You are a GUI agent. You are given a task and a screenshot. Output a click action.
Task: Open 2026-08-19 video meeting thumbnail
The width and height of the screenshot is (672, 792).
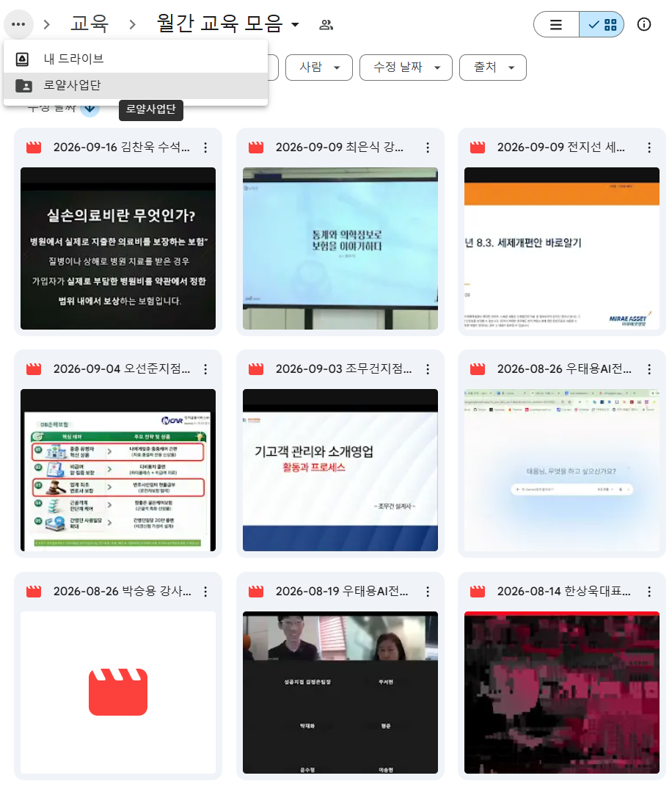tap(340, 692)
